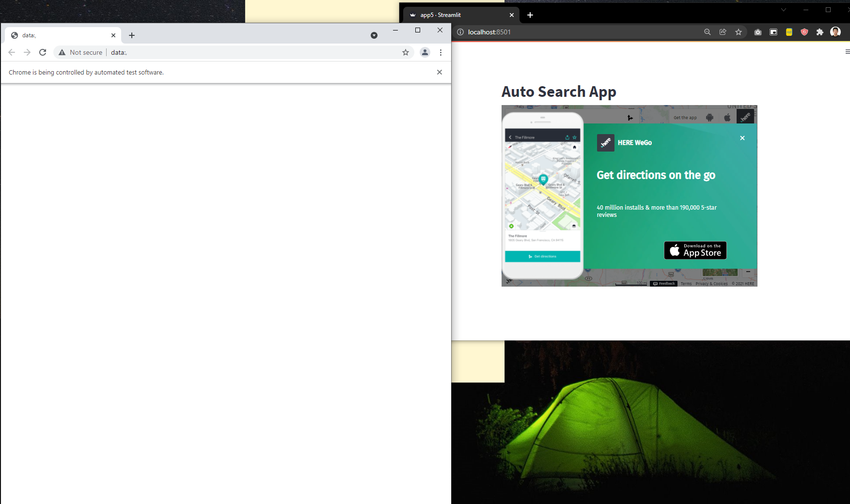The image size is (850, 504).
Task: Open the three-dot Chrome menu in the data: window
Action: click(441, 52)
